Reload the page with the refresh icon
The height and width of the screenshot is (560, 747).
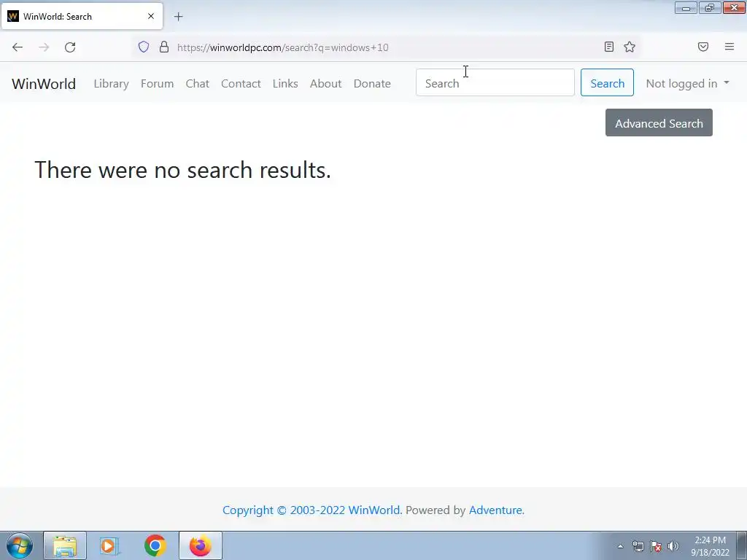coord(70,47)
